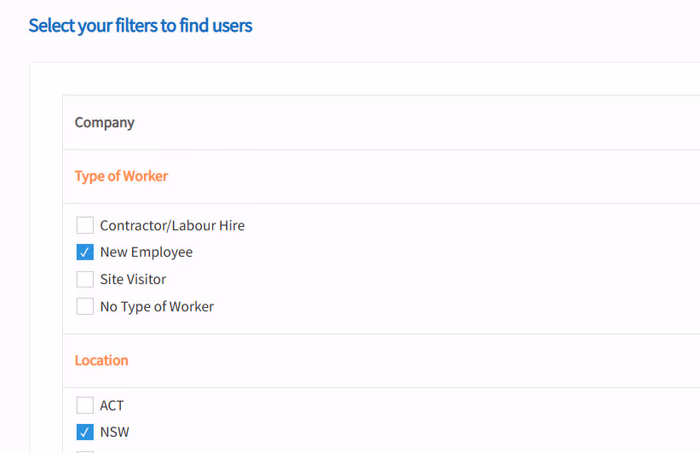Screen dimensions: 700x453
Task: Click the Site Visitor label text
Action: (x=133, y=279)
